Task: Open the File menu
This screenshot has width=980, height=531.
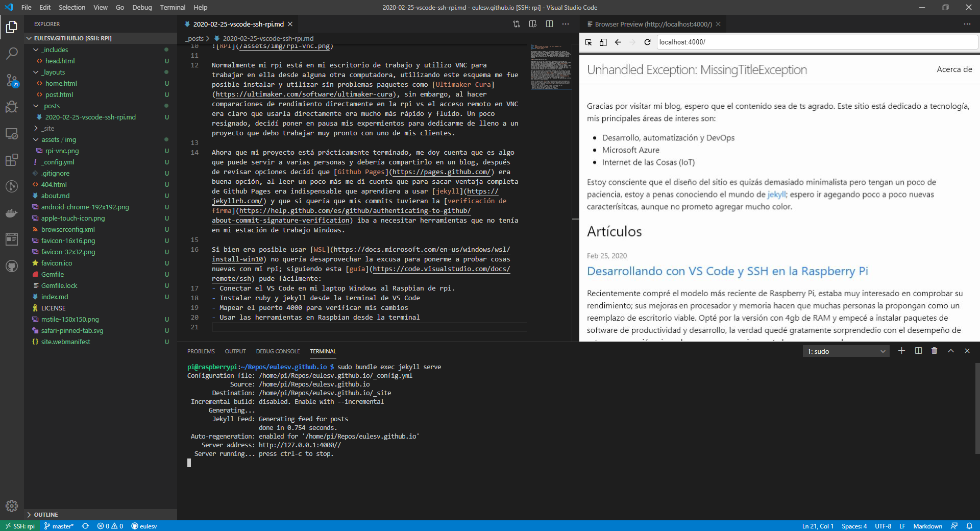Action: (x=27, y=7)
